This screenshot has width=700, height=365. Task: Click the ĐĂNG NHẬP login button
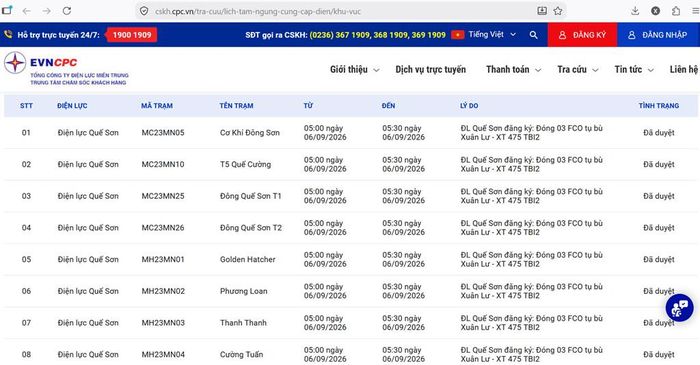point(658,35)
